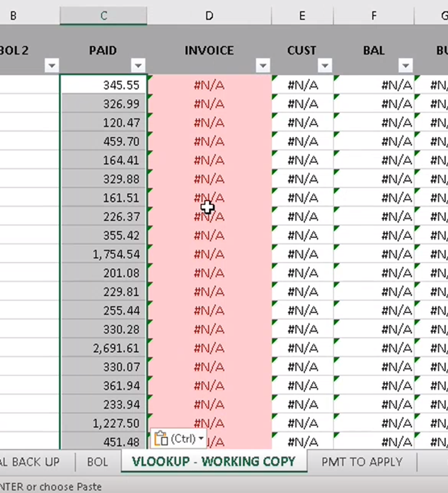Screen dimensions: 448x493
Task: Click INVOICE #N/A cell beside 459.70
Action: tap(209, 141)
